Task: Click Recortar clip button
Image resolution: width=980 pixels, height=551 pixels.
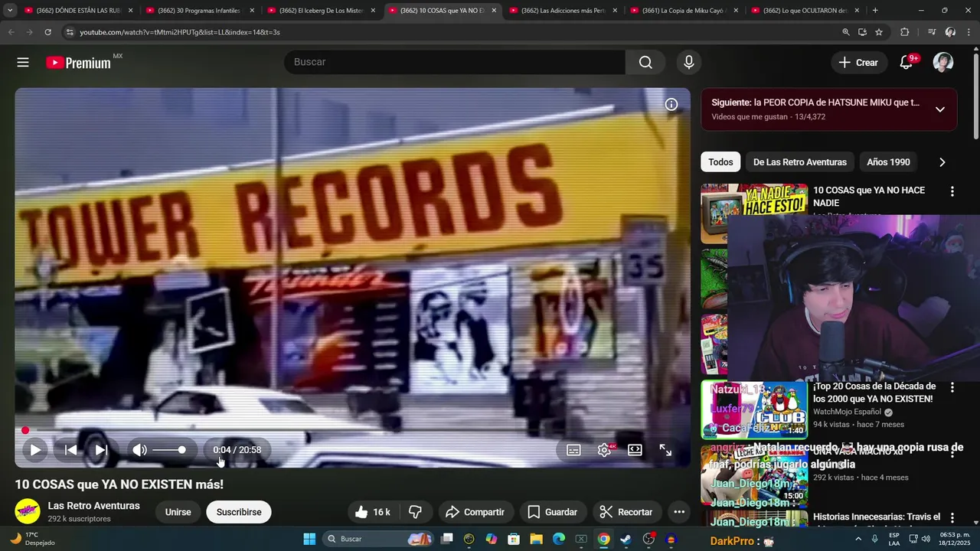Action: [x=626, y=512]
